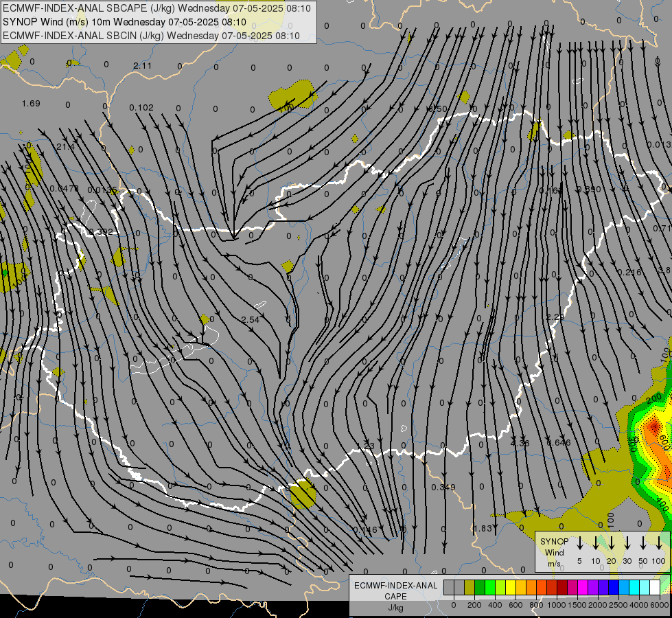The width and height of the screenshot is (672, 618).
Task: Click the 21.4 value on the map
Action: [x=65, y=147]
